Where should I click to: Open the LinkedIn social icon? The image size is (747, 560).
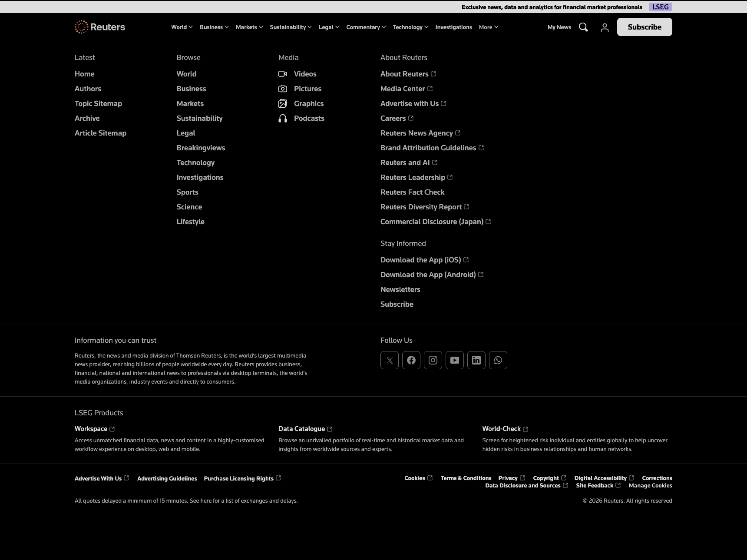[476, 360]
